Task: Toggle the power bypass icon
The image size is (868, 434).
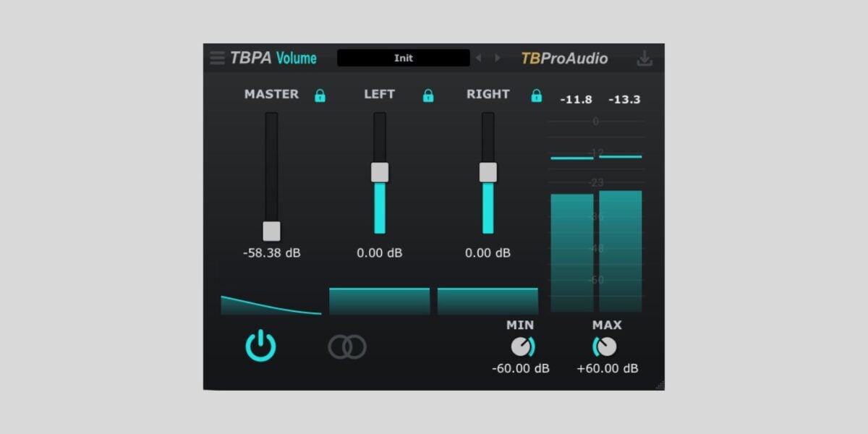Action: click(260, 346)
